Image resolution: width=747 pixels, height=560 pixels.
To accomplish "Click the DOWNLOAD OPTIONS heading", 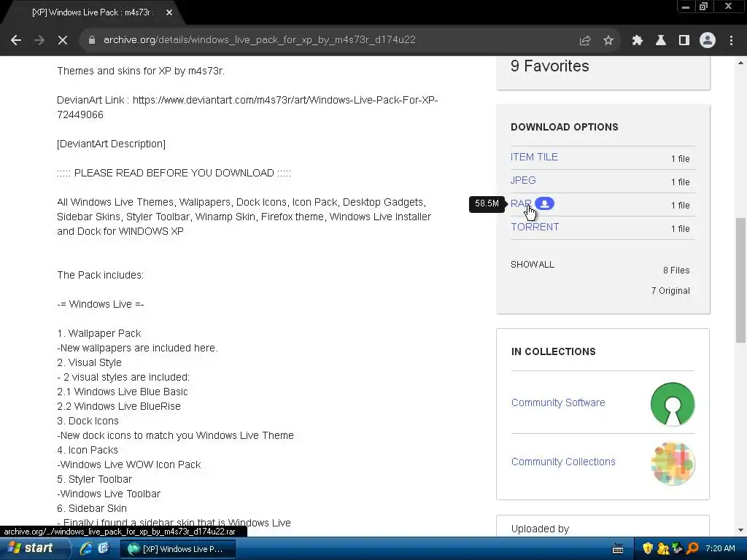I will click(x=565, y=127).
